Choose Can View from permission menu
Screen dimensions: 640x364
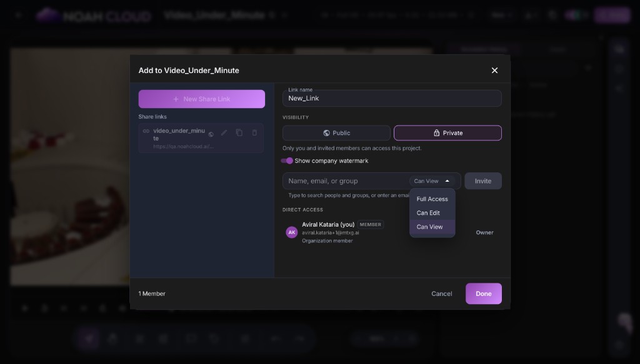pos(432,227)
